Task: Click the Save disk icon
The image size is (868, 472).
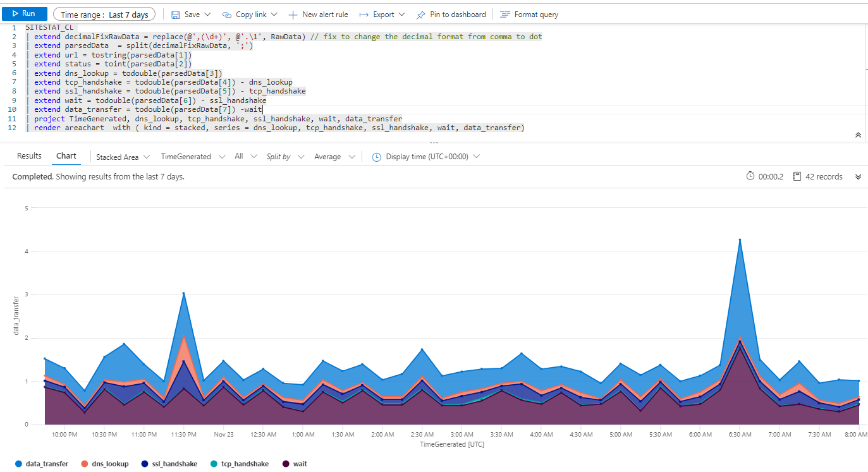Action: (x=176, y=15)
